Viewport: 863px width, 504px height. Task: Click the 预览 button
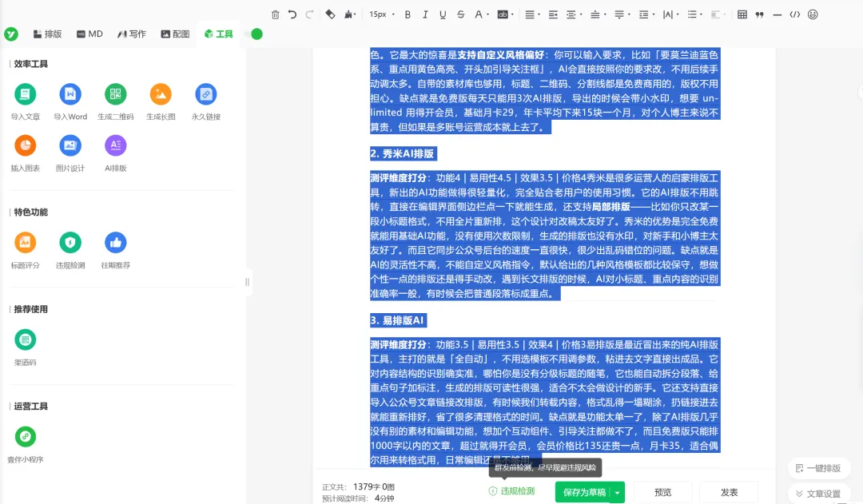(x=662, y=492)
